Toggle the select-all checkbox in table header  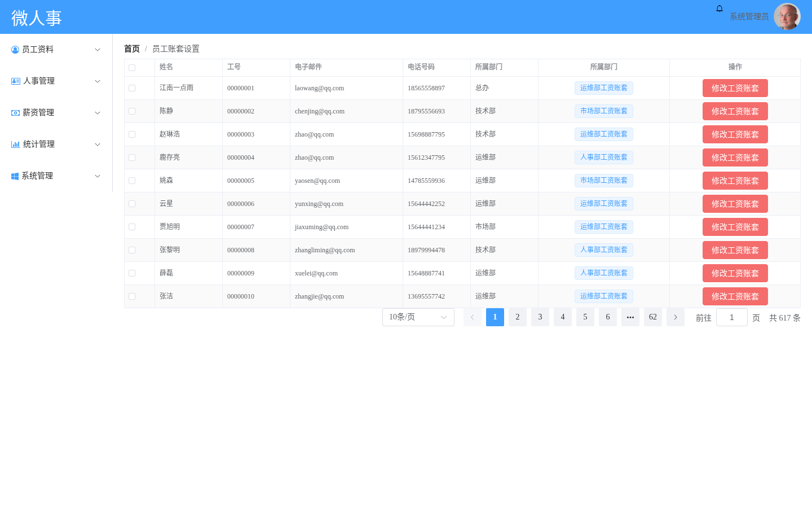click(132, 68)
